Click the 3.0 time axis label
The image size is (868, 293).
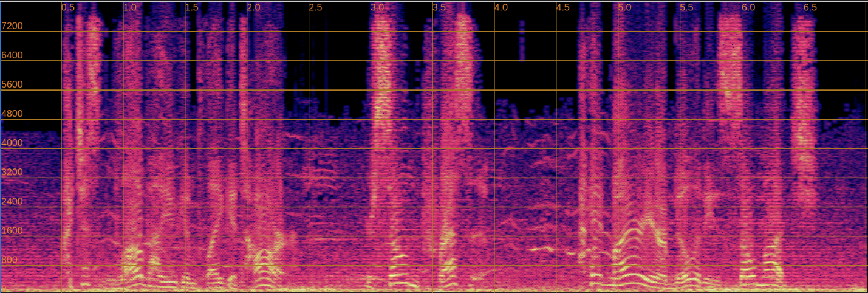378,7
